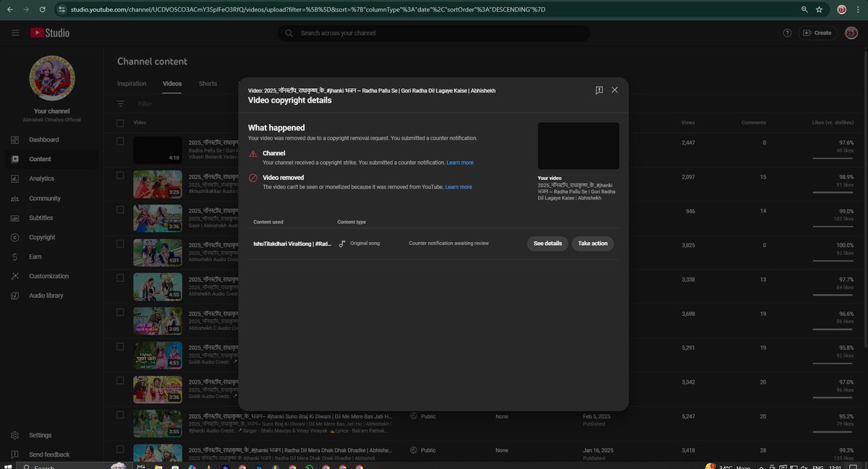The image size is (868, 469).
Task: Check the box for the 3:05 video row
Action: pos(121,312)
